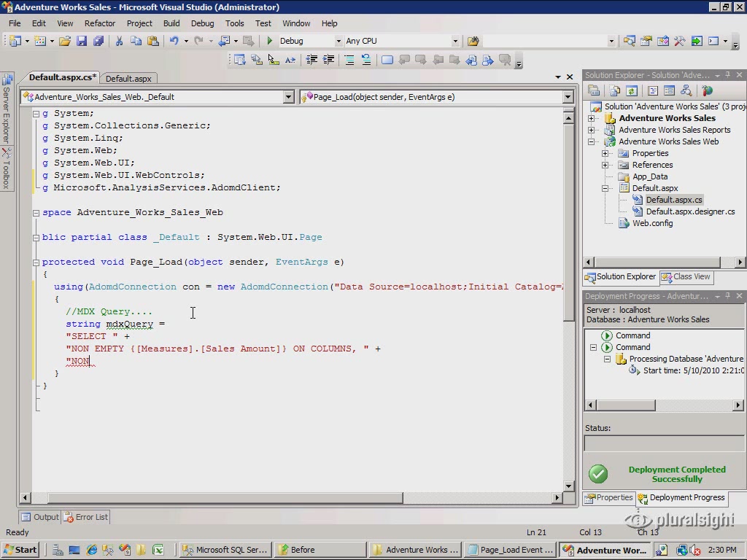Click the Refresh icon in Solution Explorer toolbar
The width and height of the screenshot is (747, 560).
[632, 90]
